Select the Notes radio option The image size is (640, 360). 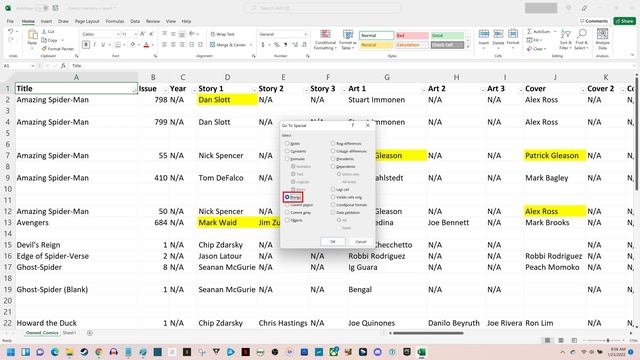287,143
